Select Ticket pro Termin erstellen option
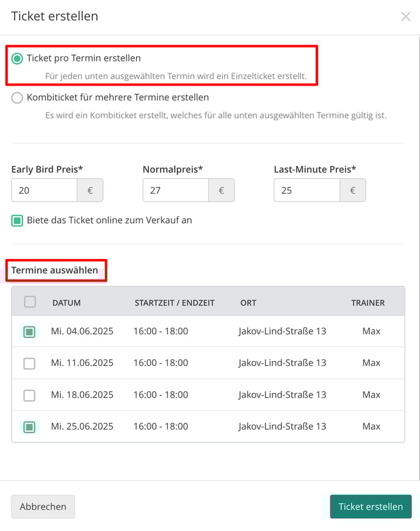420x531 pixels. [17, 58]
